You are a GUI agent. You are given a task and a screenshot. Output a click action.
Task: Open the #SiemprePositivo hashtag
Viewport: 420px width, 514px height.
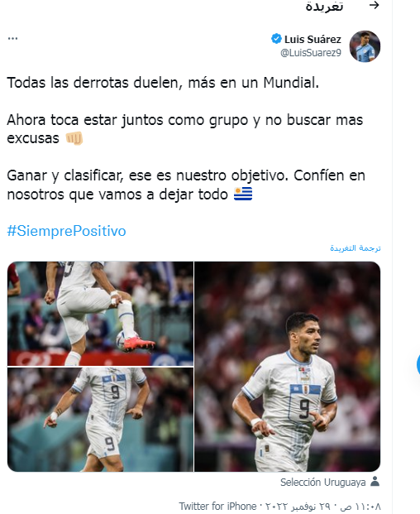66,231
